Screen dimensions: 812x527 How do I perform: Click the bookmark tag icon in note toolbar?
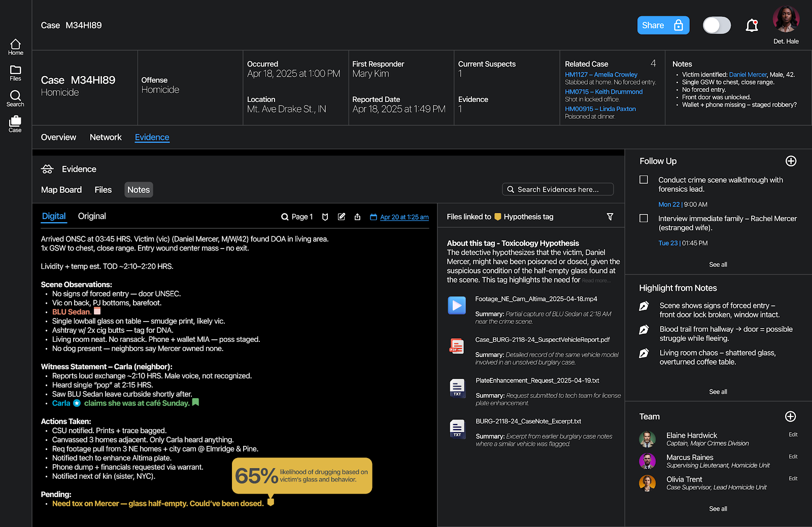point(325,217)
